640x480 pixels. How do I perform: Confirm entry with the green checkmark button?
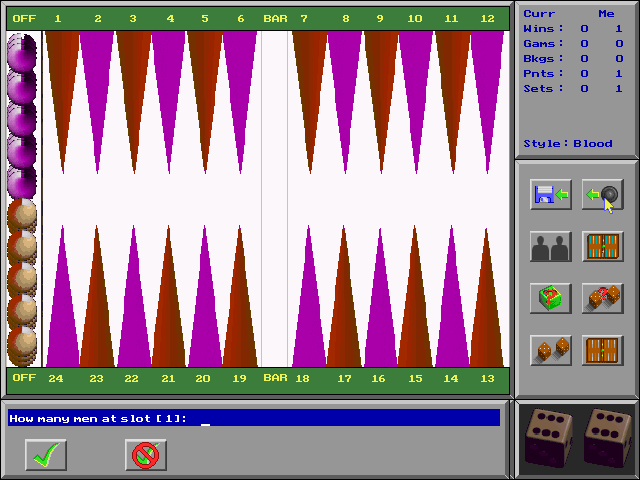click(x=46, y=455)
